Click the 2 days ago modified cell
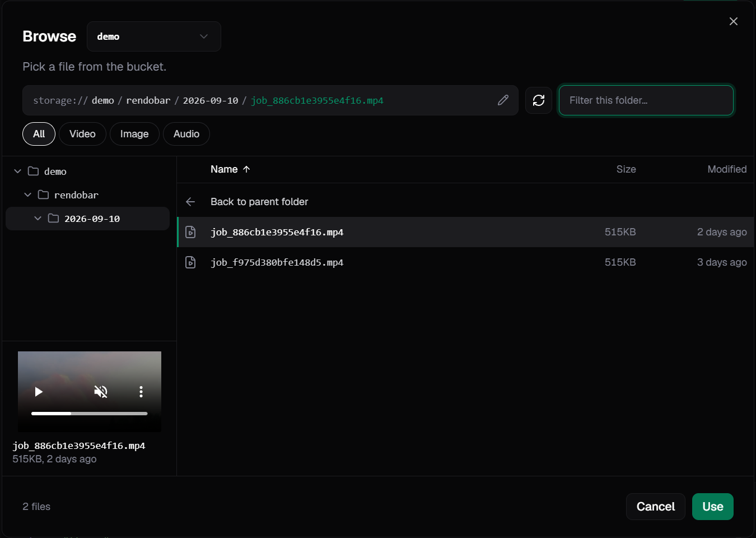 click(x=722, y=232)
